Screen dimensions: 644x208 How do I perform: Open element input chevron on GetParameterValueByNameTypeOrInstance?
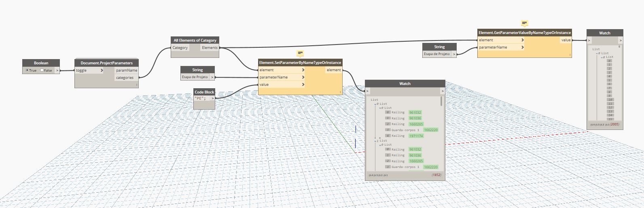[x=523, y=40]
